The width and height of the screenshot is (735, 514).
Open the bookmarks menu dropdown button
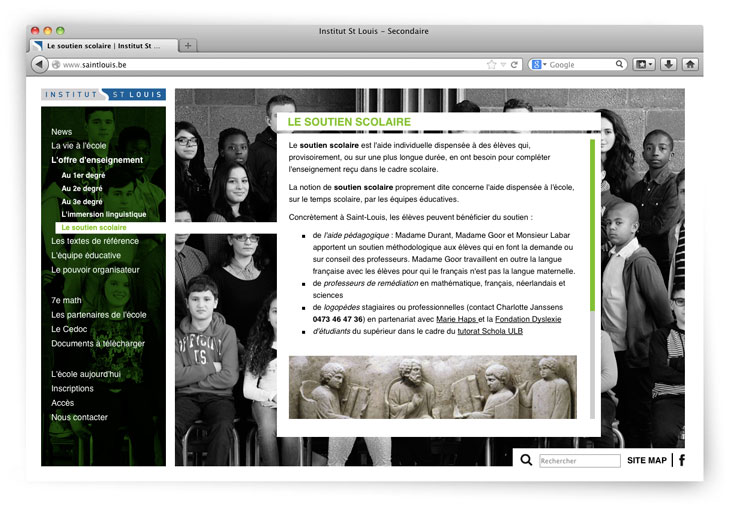pyautogui.click(x=645, y=64)
